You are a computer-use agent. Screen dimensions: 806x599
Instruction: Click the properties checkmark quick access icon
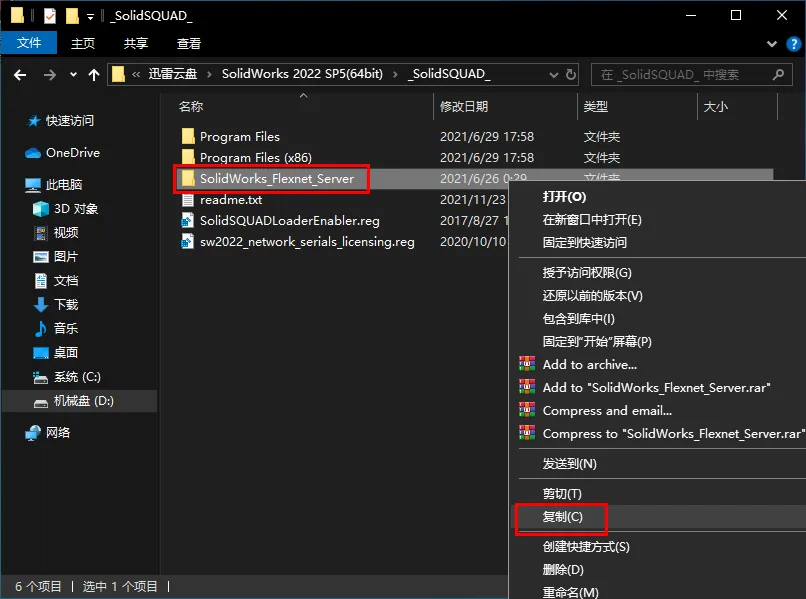tap(50, 16)
